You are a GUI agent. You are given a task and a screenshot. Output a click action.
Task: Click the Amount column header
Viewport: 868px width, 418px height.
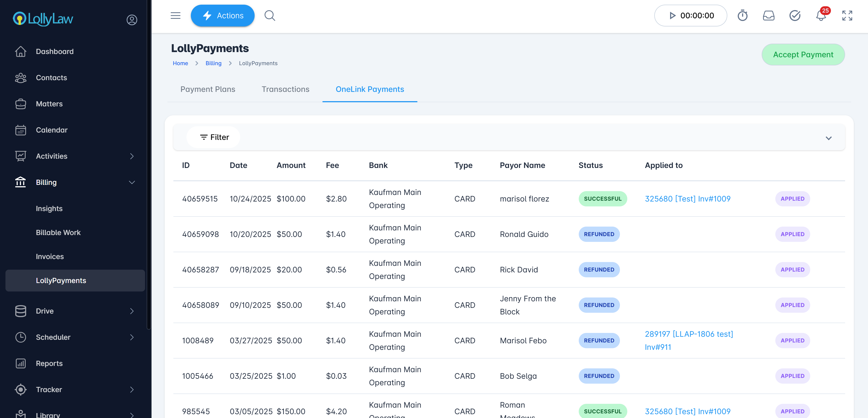(x=291, y=165)
